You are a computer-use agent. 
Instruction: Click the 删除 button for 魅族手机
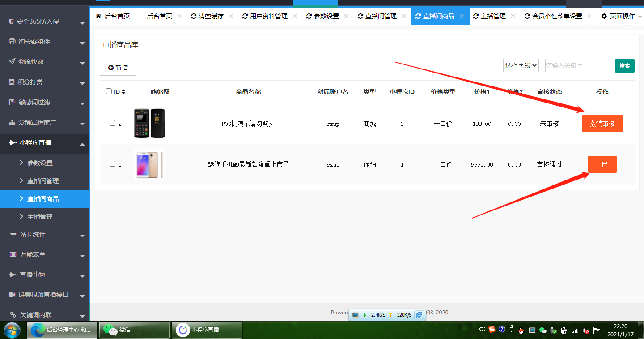tap(602, 164)
